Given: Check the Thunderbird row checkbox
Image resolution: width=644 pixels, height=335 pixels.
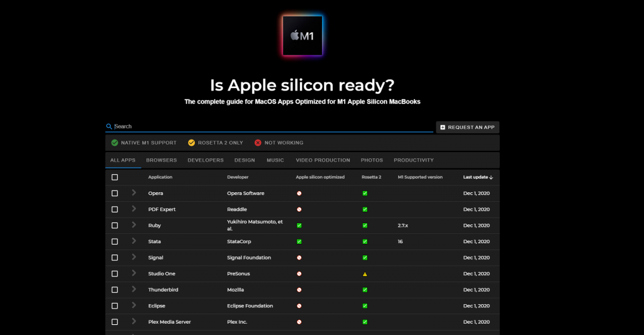Looking at the screenshot, I should (x=114, y=290).
